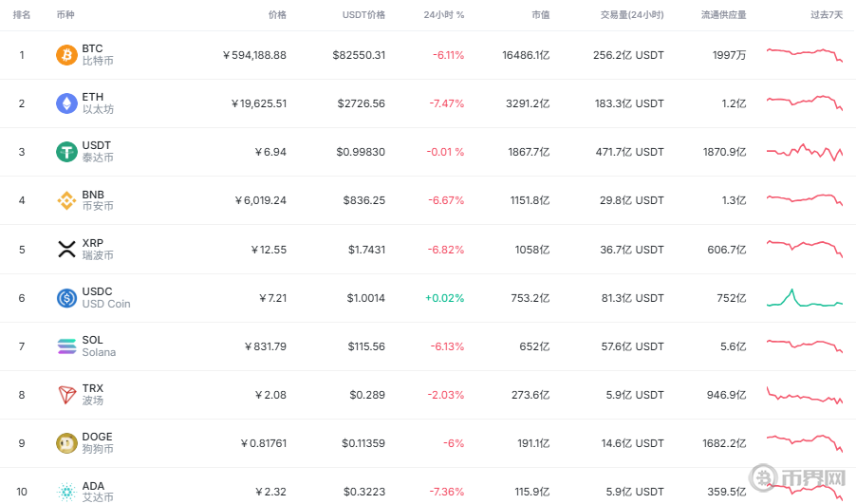Image resolution: width=856 pixels, height=504 pixels.
Task: Sort by 流通供应量 column header
Action: pos(723,15)
